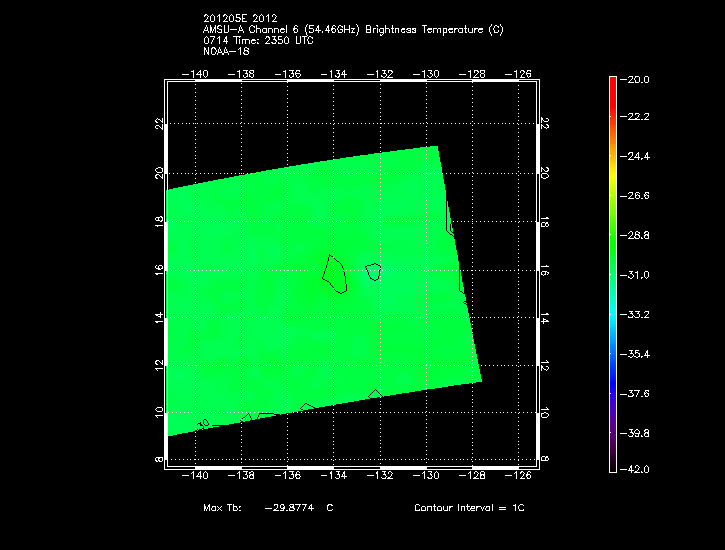Click the 14 label on the right axis
The image size is (725, 550).
click(543, 318)
